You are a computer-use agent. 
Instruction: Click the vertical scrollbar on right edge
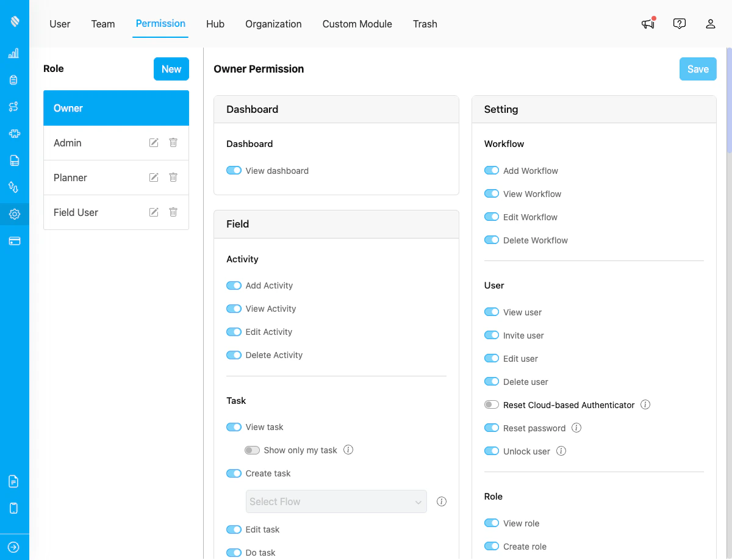coord(729,101)
